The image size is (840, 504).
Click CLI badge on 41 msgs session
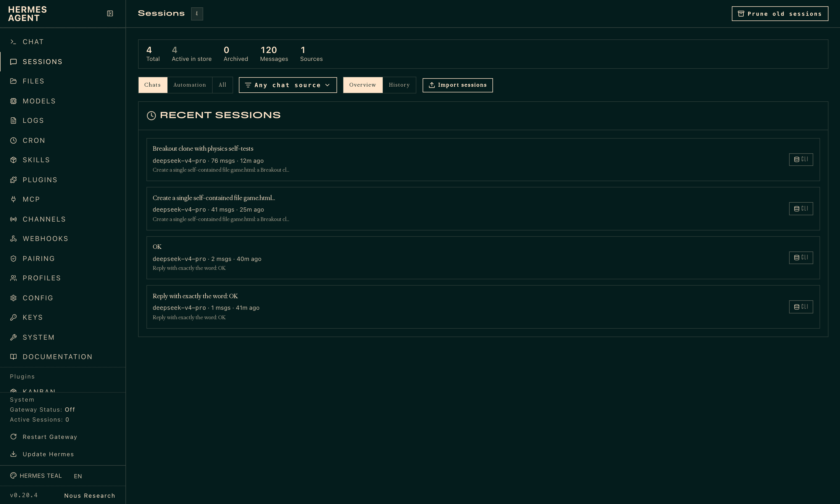(801, 208)
